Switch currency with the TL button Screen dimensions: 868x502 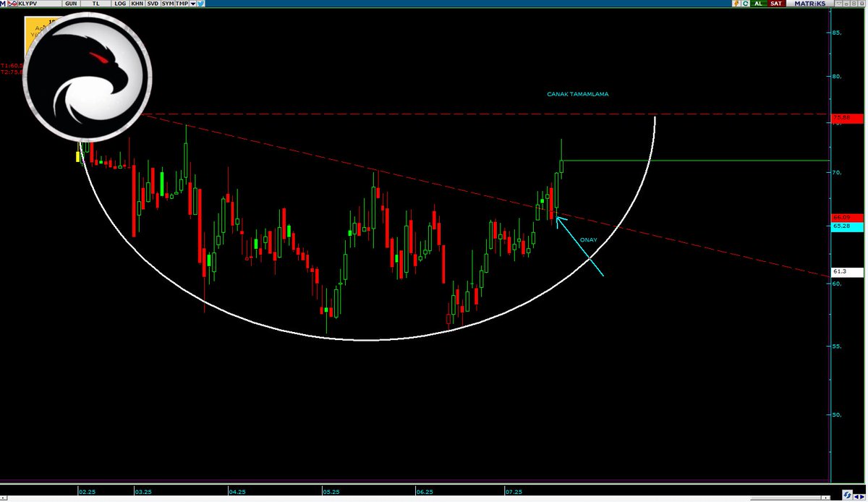click(95, 4)
